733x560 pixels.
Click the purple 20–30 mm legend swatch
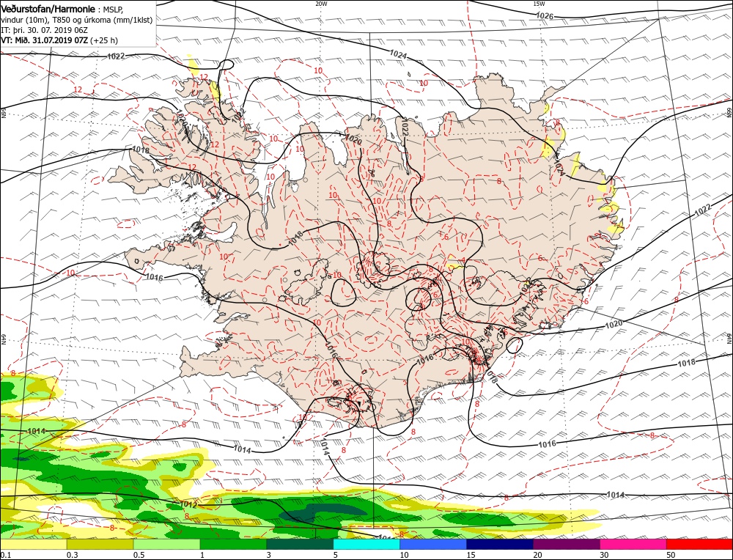tap(566, 544)
